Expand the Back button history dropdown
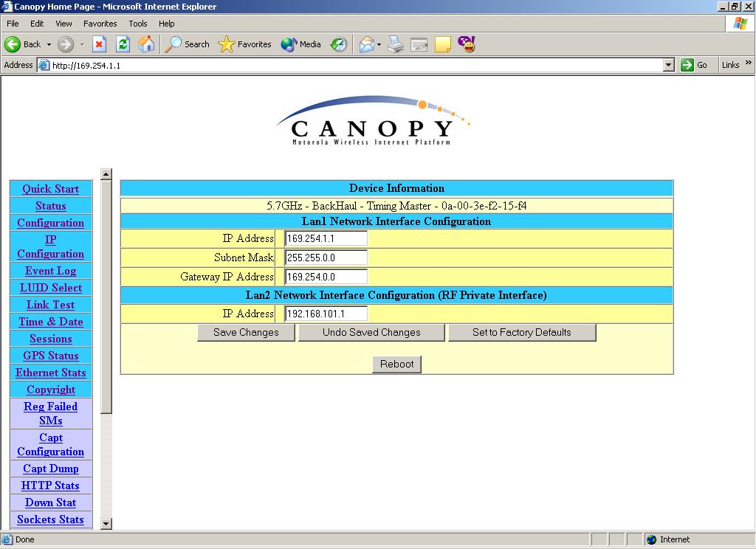Viewport: 756px width, 549px height. point(49,45)
